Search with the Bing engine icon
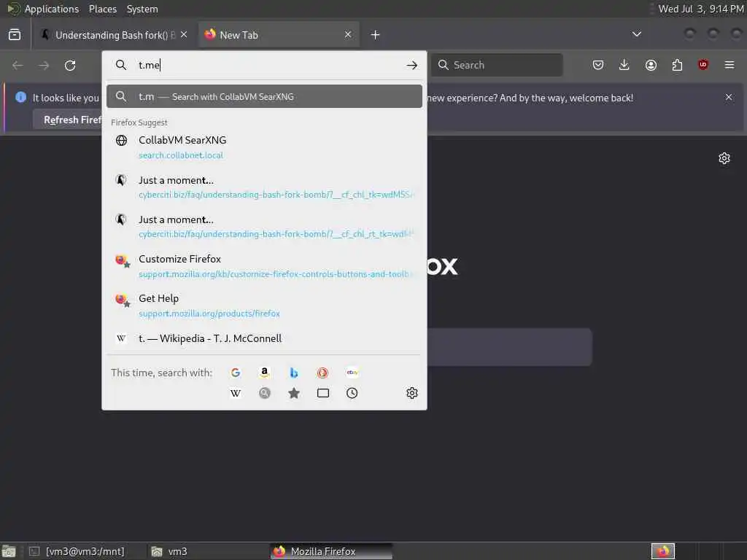Viewport: 747px width, 560px height. coord(294,373)
